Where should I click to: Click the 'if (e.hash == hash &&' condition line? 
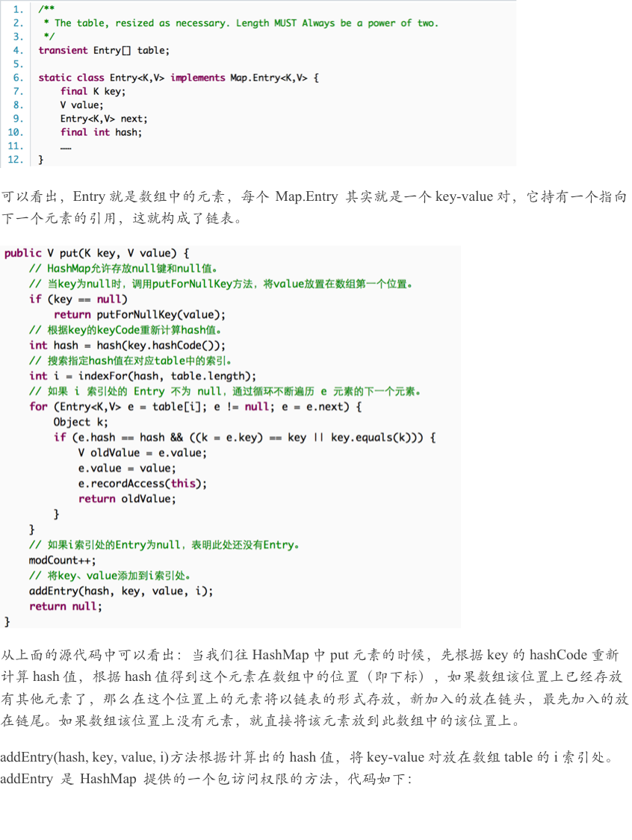[x=245, y=438]
